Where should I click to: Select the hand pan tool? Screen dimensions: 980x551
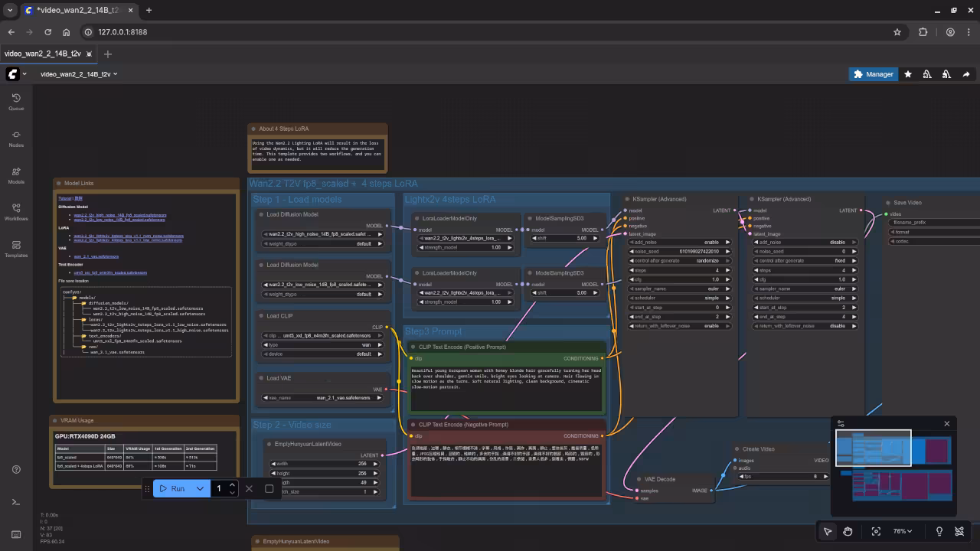(848, 531)
